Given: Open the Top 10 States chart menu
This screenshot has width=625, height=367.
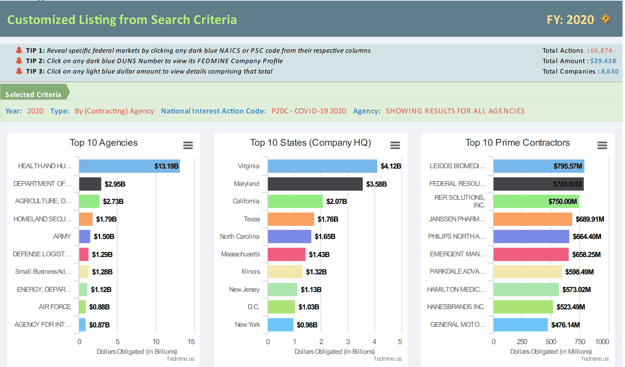Looking at the screenshot, I should [395, 145].
